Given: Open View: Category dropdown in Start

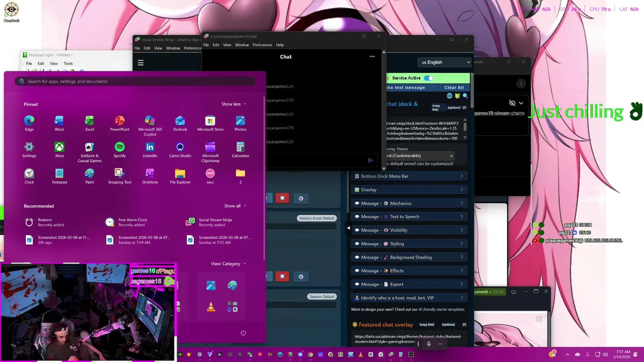Looking at the screenshot, I should [228, 263].
